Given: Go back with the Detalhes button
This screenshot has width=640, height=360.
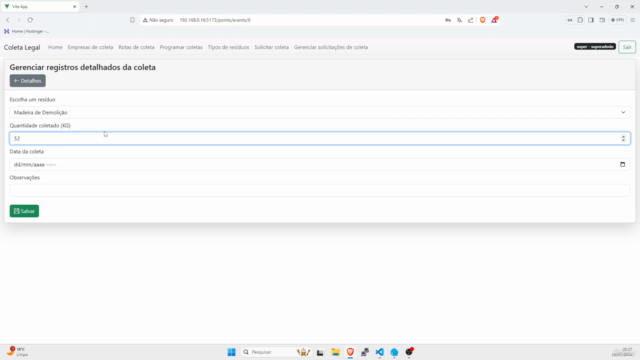Looking at the screenshot, I should coord(28,81).
